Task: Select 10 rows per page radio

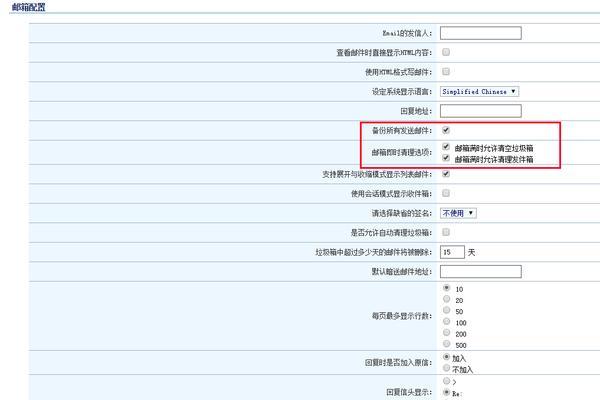Action: (x=446, y=288)
